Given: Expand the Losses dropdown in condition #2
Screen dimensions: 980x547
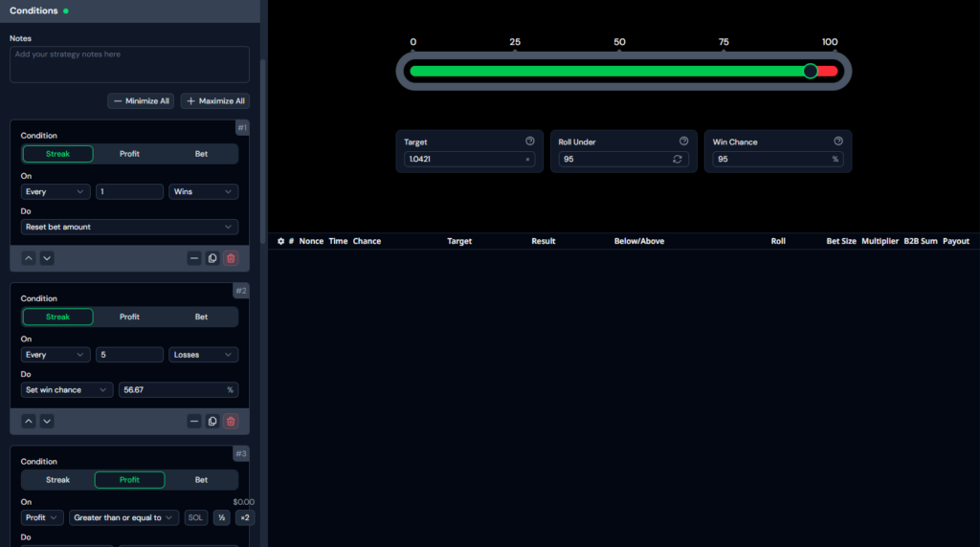Looking at the screenshot, I should coord(203,355).
